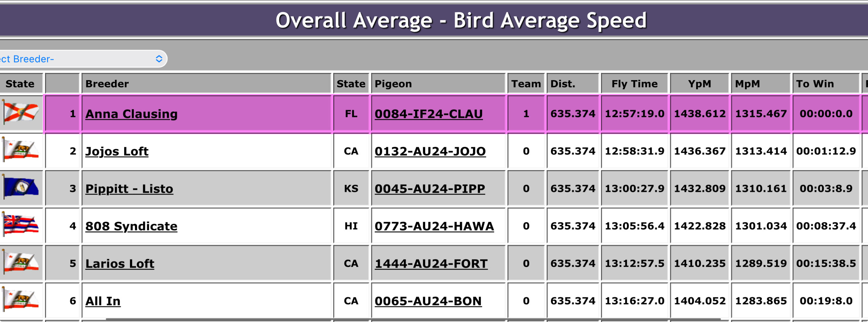Click the California flag beside Jojos Loft
Image resolution: width=868 pixels, height=322 pixels.
[21, 150]
